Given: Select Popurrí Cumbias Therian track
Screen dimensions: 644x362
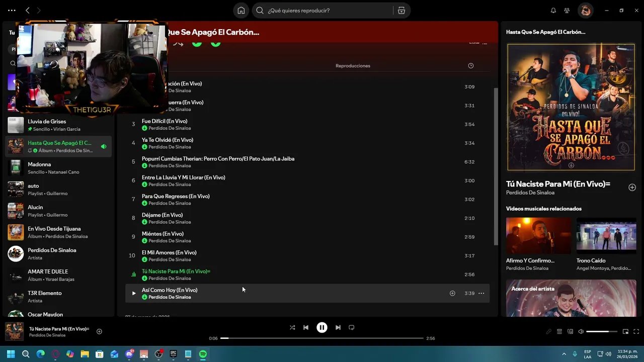Looking at the screenshot, I should (307, 162).
